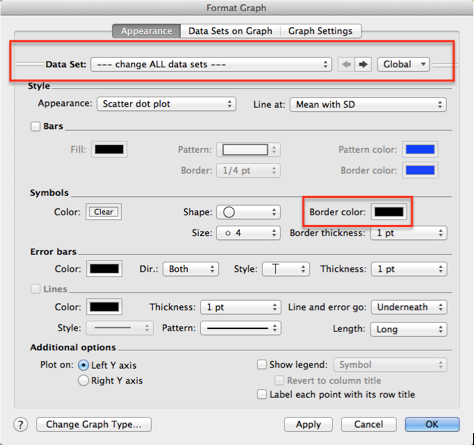Open the Show legend Symbol dropdown
The image size is (475, 446).
[390, 365]
